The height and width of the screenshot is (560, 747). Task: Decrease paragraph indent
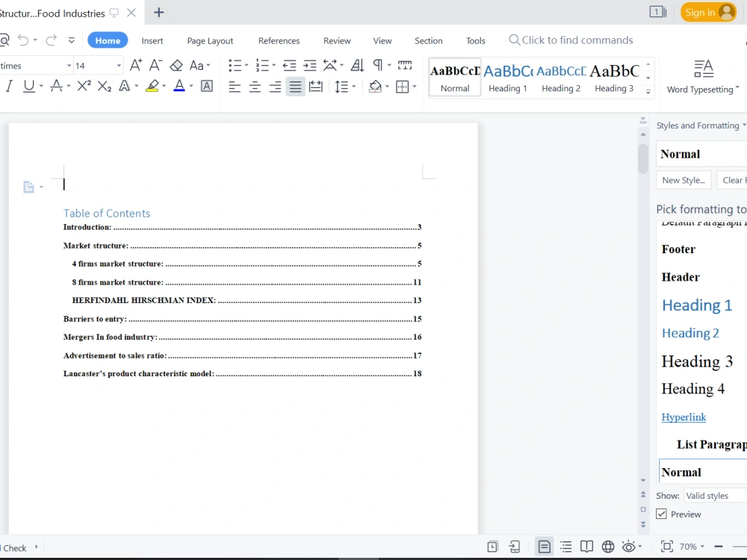pyautogui.click(x=289, y=65)
